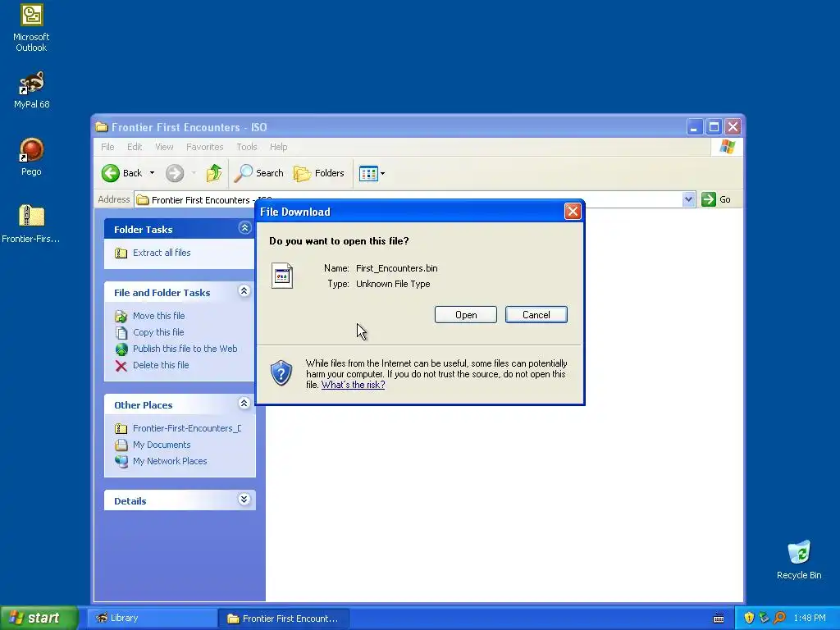Click Extract all files link
840x630 pixels.
point(162,253)
